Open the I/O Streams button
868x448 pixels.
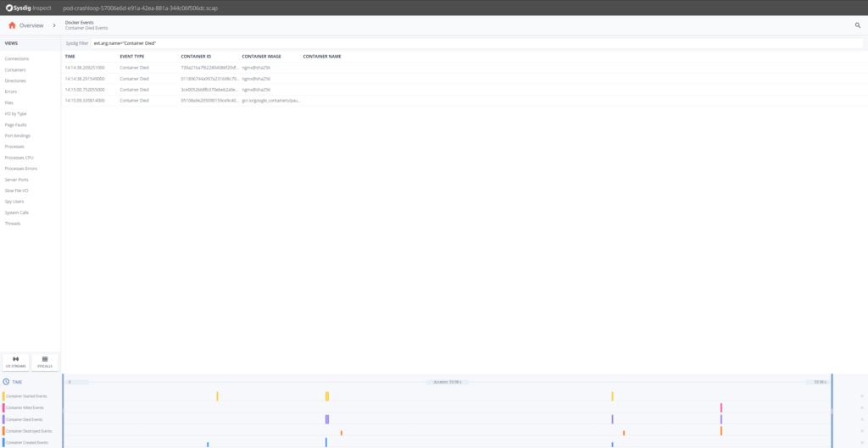point(15,362)
